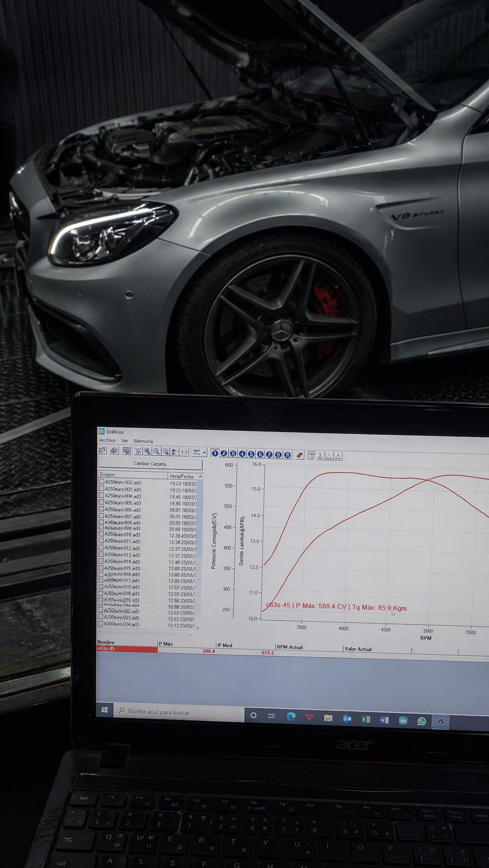The width and height of the screenshot is (489, 868).
Task: Open the Ver menu
Action: (x=125, y=441)
